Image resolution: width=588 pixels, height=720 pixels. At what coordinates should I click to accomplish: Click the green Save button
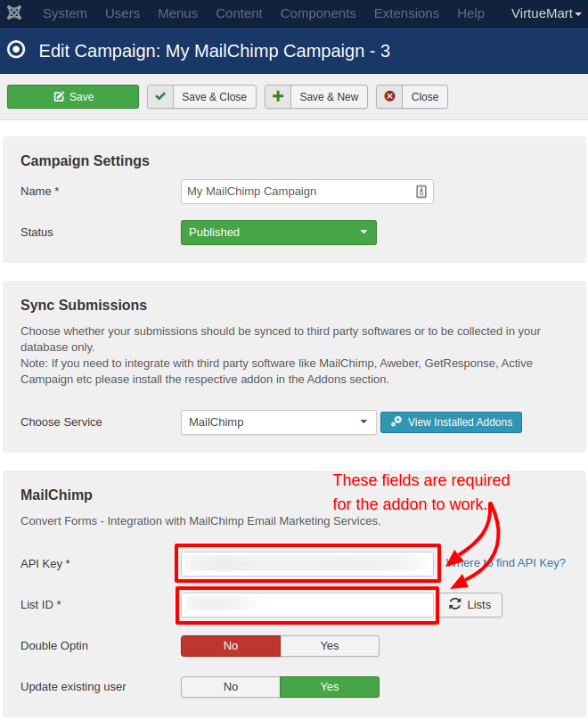(73, 96)
